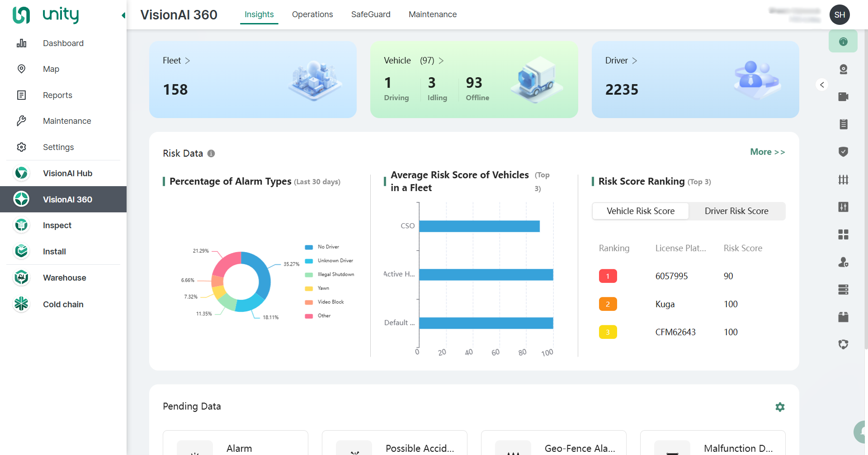Expand the right panel chevron
Screen dimensions: 868x455
point(822,84)
